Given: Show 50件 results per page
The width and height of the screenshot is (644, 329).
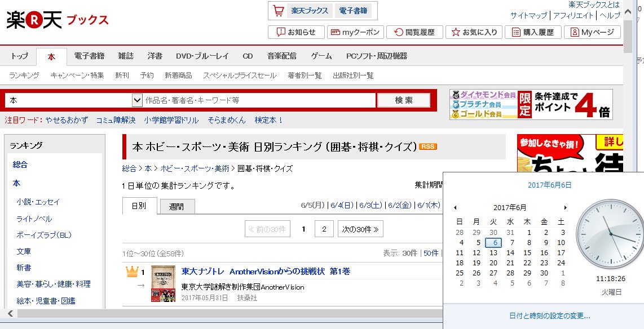Looking at the screenshot, I should [x=431, y=253].
